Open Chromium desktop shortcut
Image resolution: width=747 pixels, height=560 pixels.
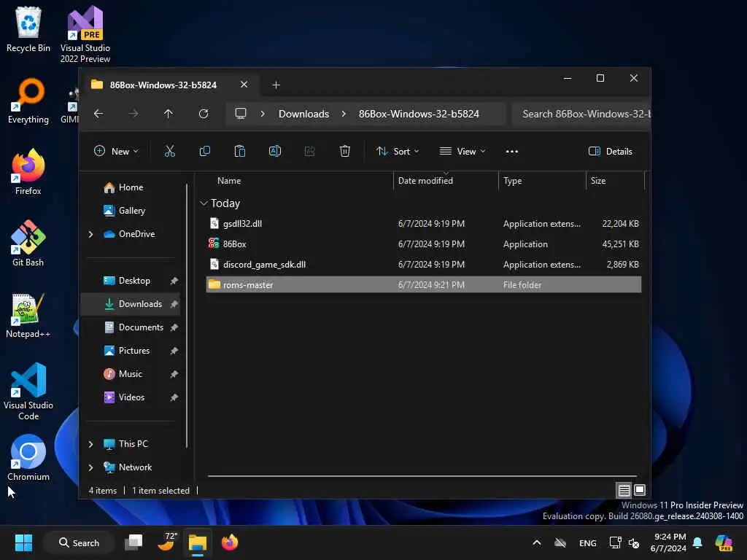pos(28,458)
